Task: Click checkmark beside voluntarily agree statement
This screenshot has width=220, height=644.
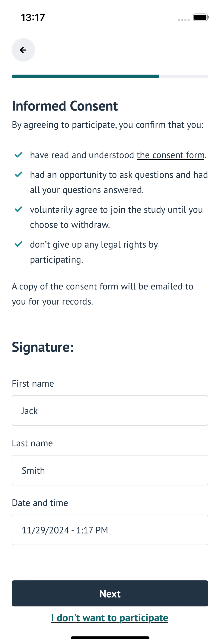Action: point(19,209)
